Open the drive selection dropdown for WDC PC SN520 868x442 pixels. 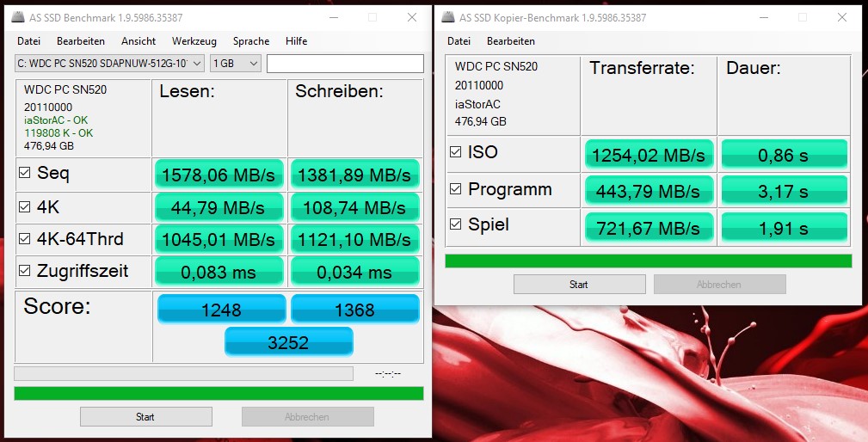(109, 64)
